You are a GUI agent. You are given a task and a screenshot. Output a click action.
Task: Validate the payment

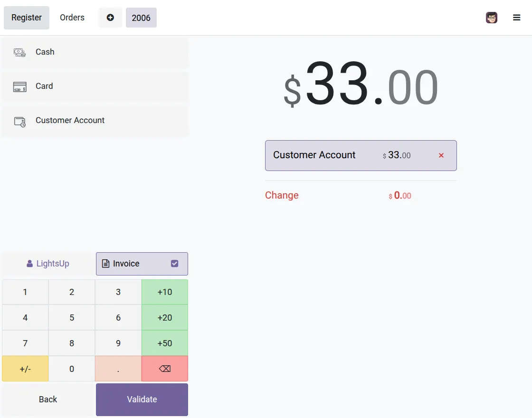[142, 399]
